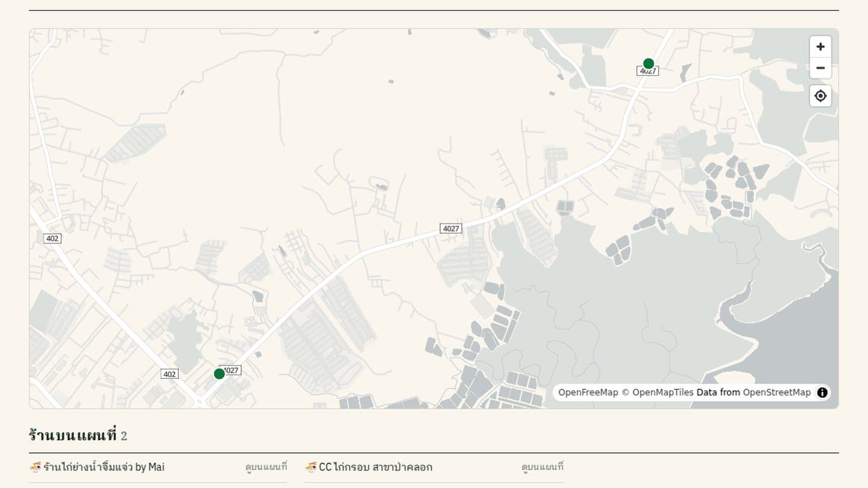Open the OpenStreetMap attribution link

pos(777,393)
